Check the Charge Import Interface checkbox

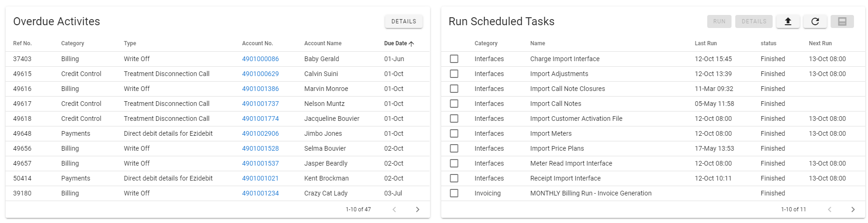pyautogui.click(x=454, y=59)
